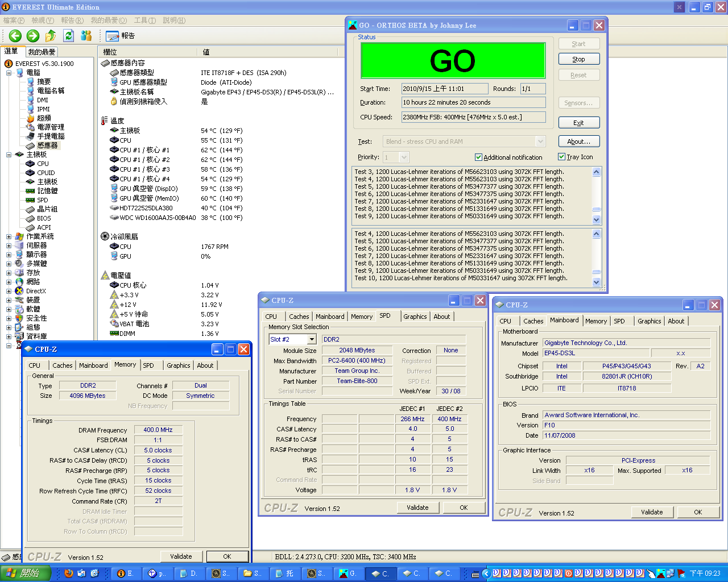
Task: Click OK in Memory CPU-Z window
Action: click(x=227, y=556)
